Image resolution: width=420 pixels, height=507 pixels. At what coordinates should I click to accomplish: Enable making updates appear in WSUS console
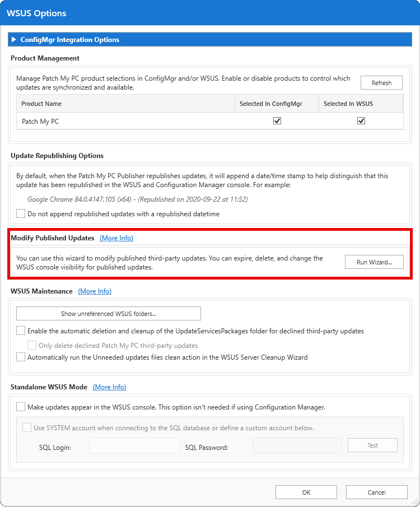[x=20, y=407]
